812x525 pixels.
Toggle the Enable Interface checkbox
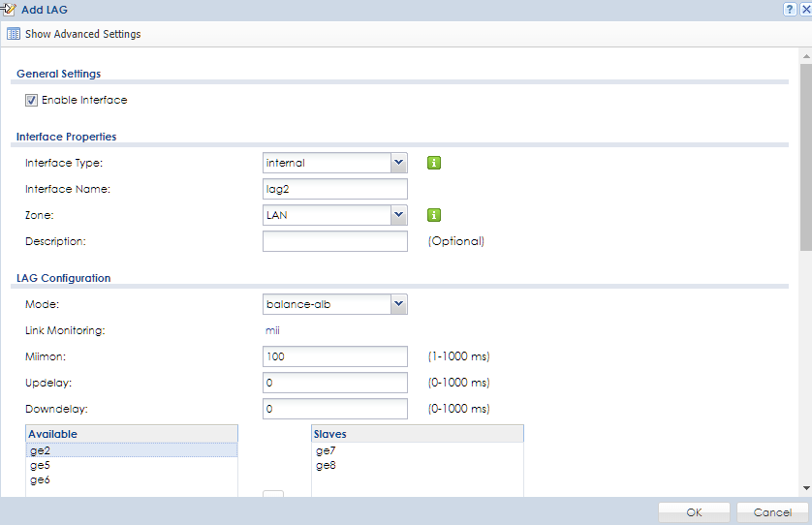[x=31, y=100]
